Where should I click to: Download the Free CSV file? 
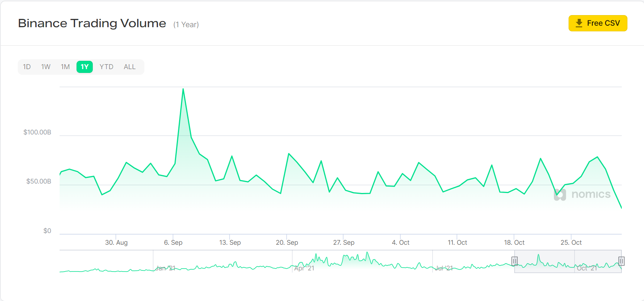(x=598, y=23)
